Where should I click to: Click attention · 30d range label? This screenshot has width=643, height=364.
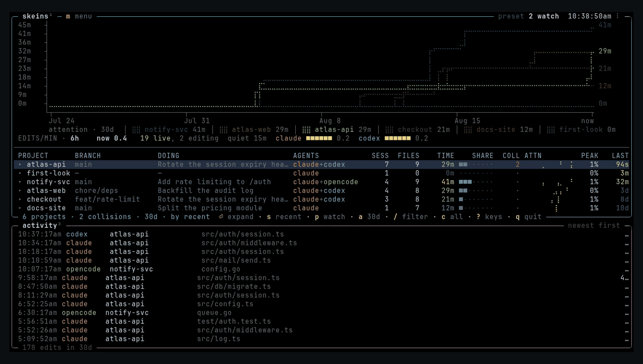point(81,130)
